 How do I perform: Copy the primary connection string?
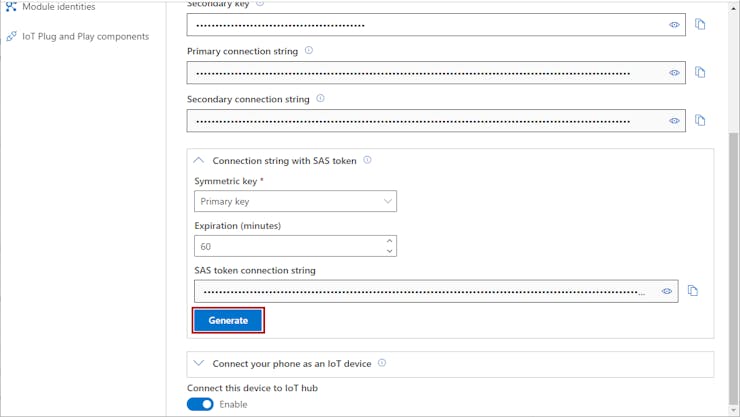pos(700,73)
